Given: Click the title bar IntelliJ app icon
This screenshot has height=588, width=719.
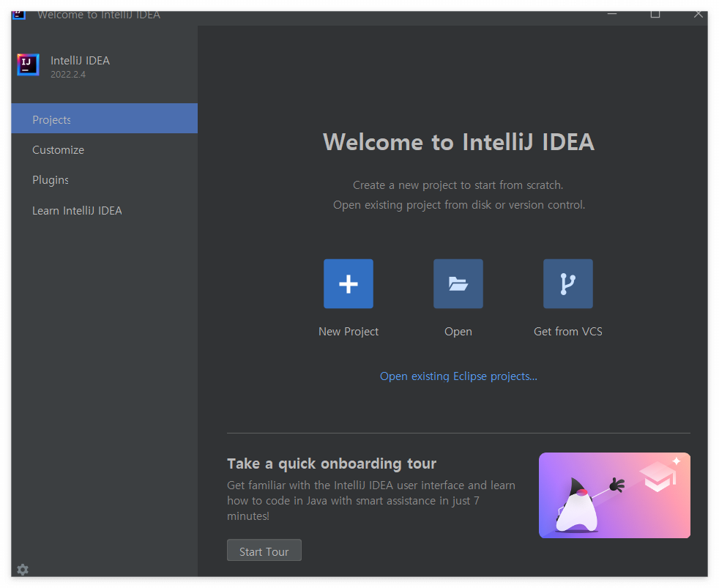Looking at the screenshot, I should (19, 14).
